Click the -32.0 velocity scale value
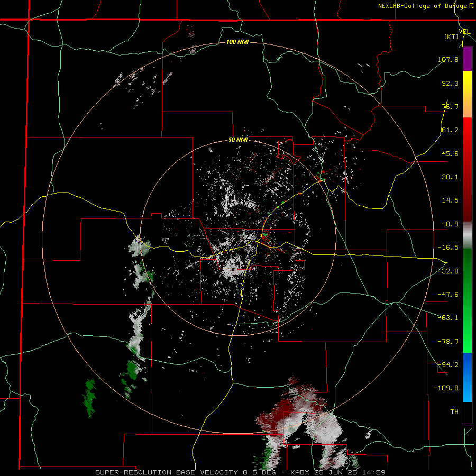Image resolution: width=476 pixels, height=476 pixels. click(448, 271)
